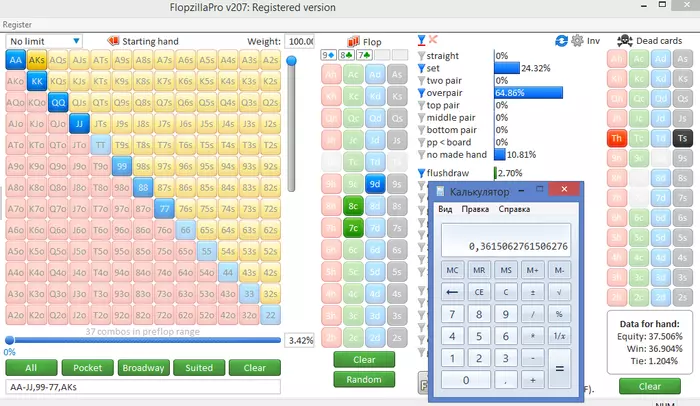Open Справка menu in calculator
Screen dimensions: 700x406
514,209
